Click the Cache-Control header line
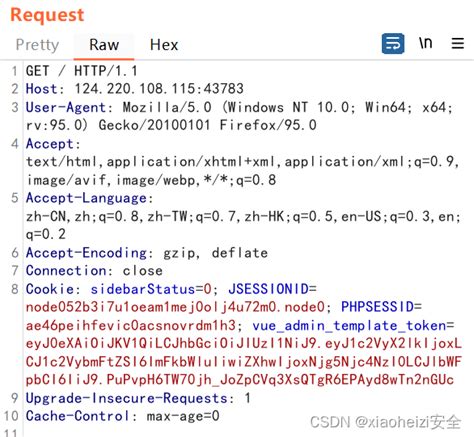This screenshot has height=437, width=474. pyautogui.click(x=123, y=416)
